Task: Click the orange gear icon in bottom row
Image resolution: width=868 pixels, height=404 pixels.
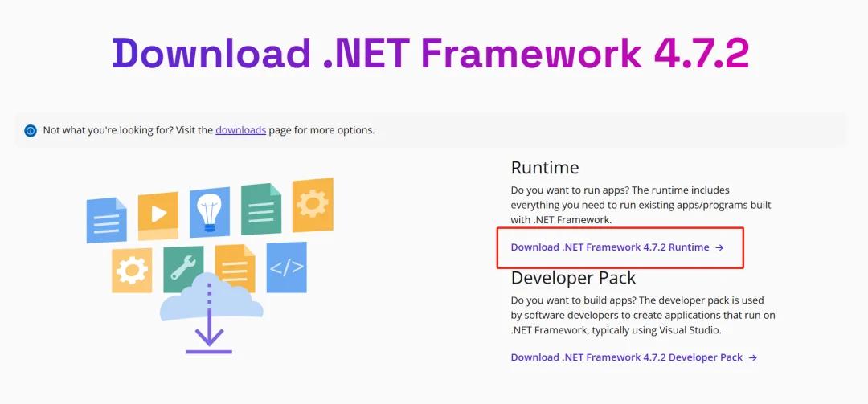Action: coord(132,270)
